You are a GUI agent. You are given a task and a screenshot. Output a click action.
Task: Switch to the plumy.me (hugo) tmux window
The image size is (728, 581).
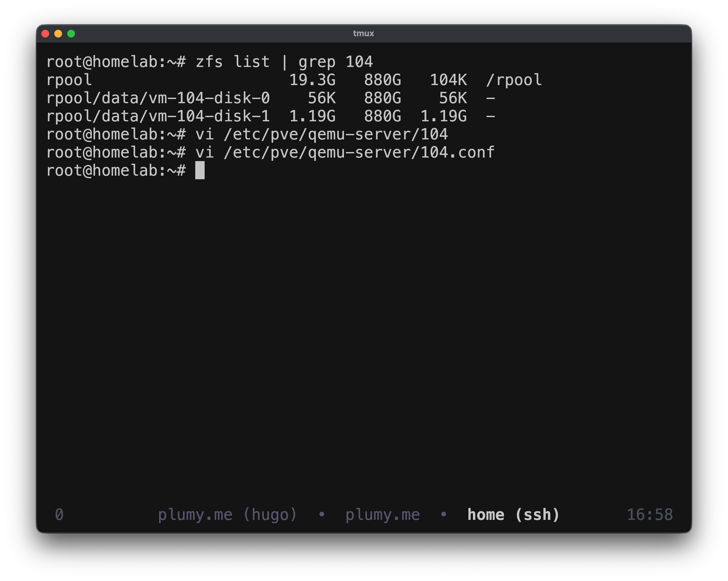tap(227, 514)
